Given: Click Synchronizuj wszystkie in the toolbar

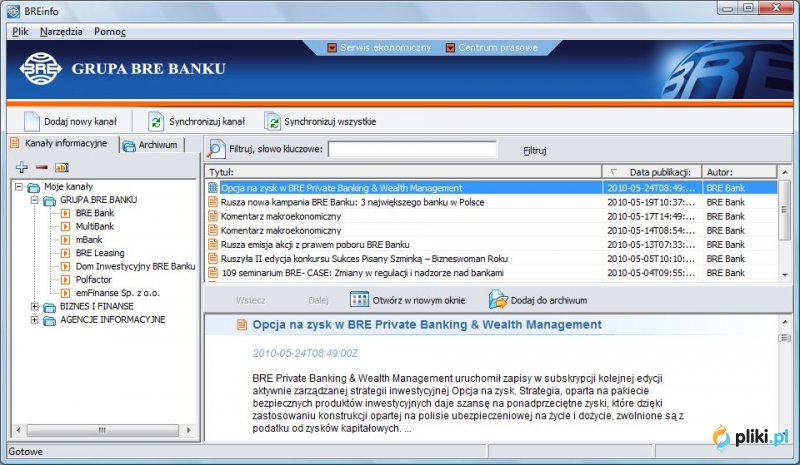Looking at the screenshot, I should pos(320,121).
